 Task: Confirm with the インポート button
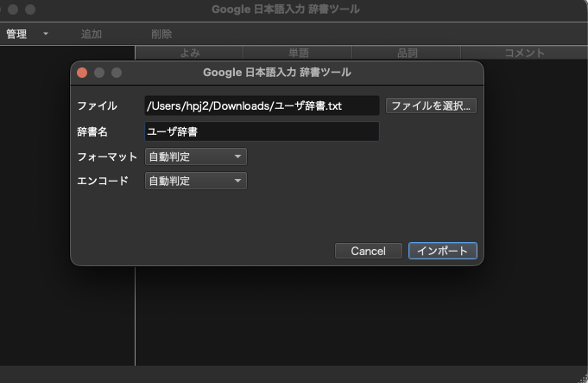click(x=442, y=251)
